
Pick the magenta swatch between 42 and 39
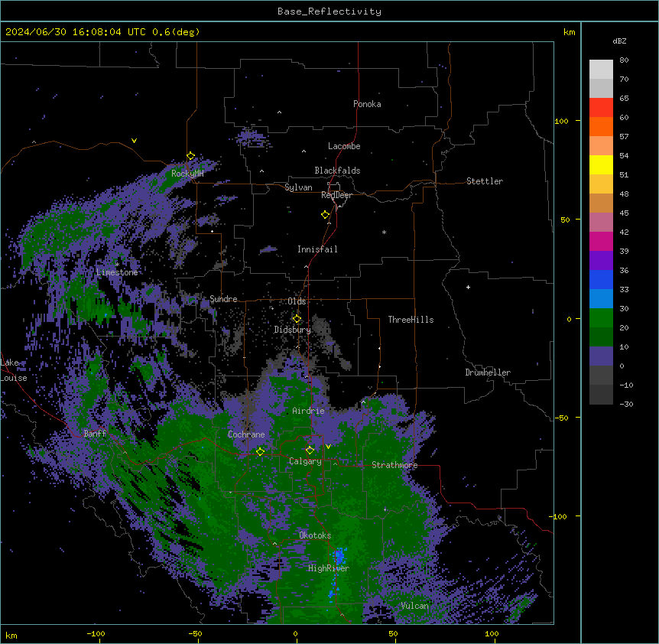click(x=601, y=241)
